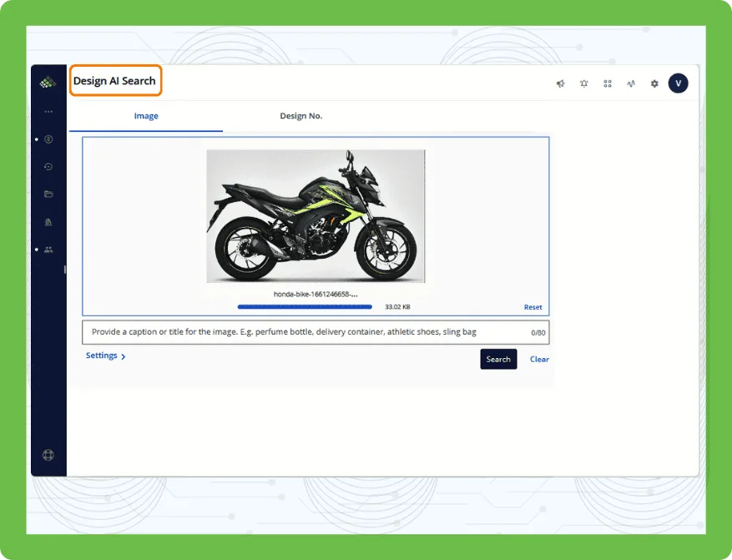Open the apps grid icon

(x=608, y=83)
